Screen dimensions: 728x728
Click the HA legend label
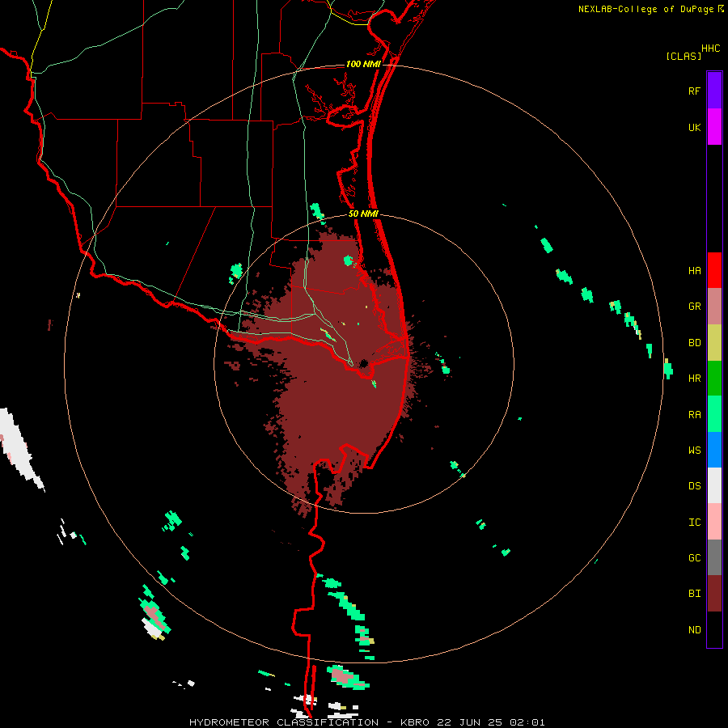[x=694, y=270]
